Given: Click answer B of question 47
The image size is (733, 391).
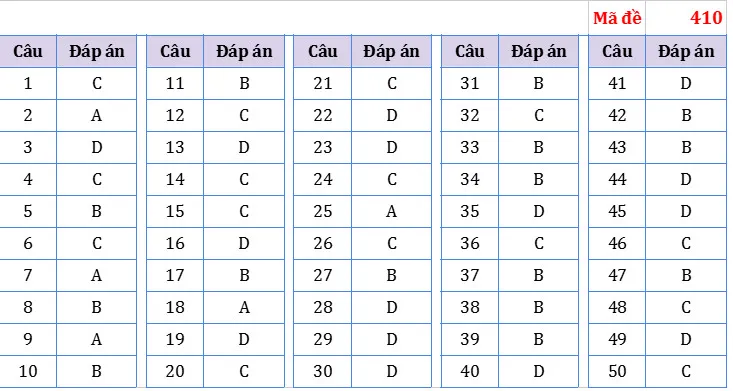Looking at the screenshot, I should pos(686,275).
